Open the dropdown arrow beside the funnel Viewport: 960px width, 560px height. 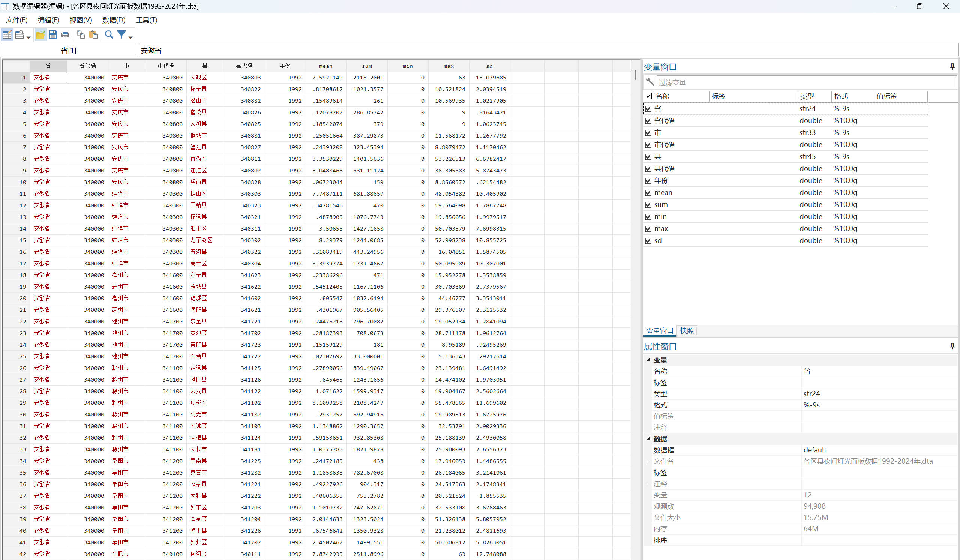pos(130,37)
